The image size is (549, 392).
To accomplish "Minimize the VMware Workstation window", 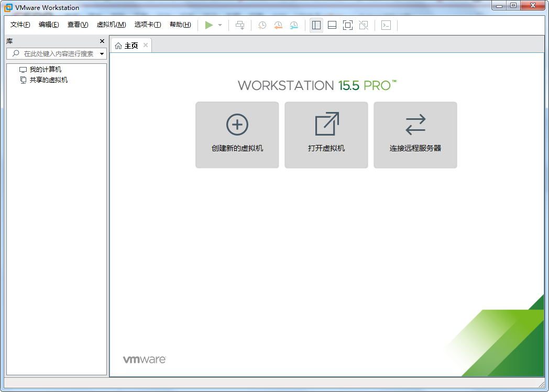I will pyautogui.click(x=499, y=6).
